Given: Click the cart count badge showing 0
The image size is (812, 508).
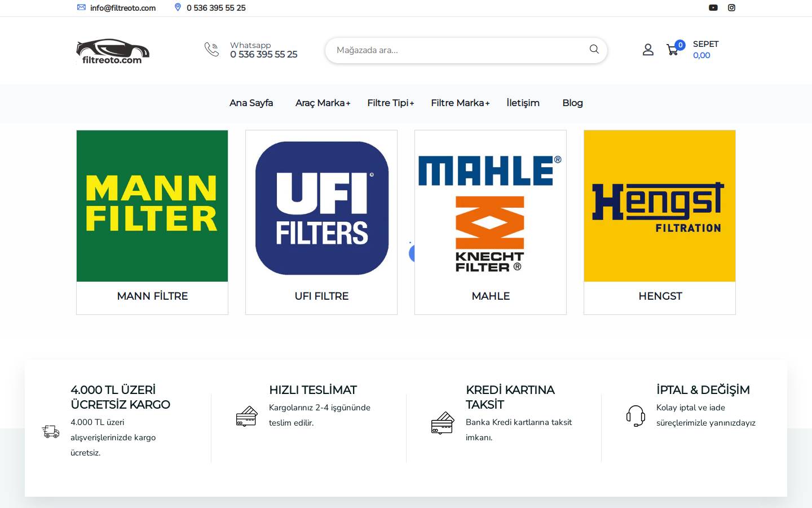Looking at the screenshot, I should point(680,45).
